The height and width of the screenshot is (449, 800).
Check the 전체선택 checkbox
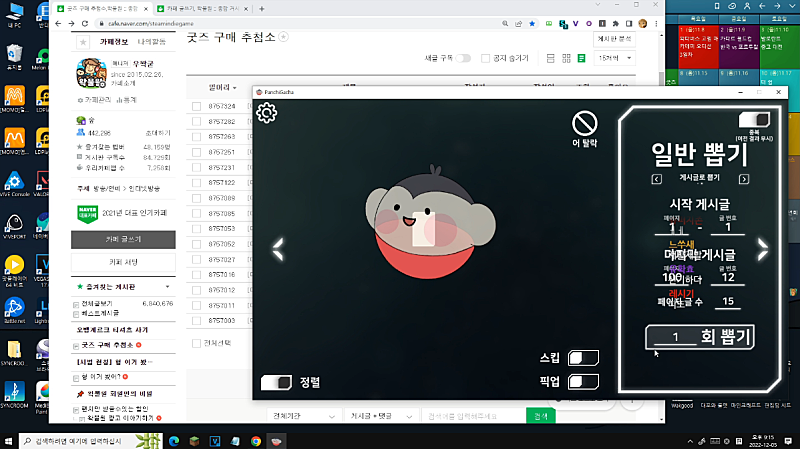pyautogui.click(x=196, y=343)
